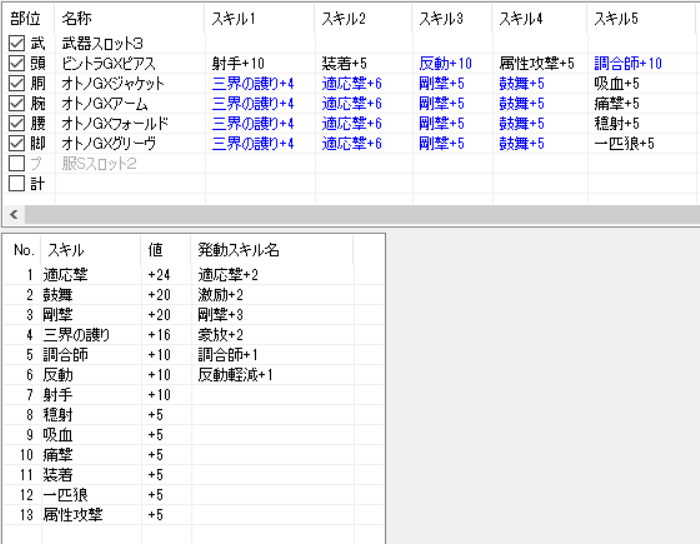The width and height of the screenshot is (700, 544).
Task: Click 剛撃+5 in the 腰 row
Action: click(442, 124)
